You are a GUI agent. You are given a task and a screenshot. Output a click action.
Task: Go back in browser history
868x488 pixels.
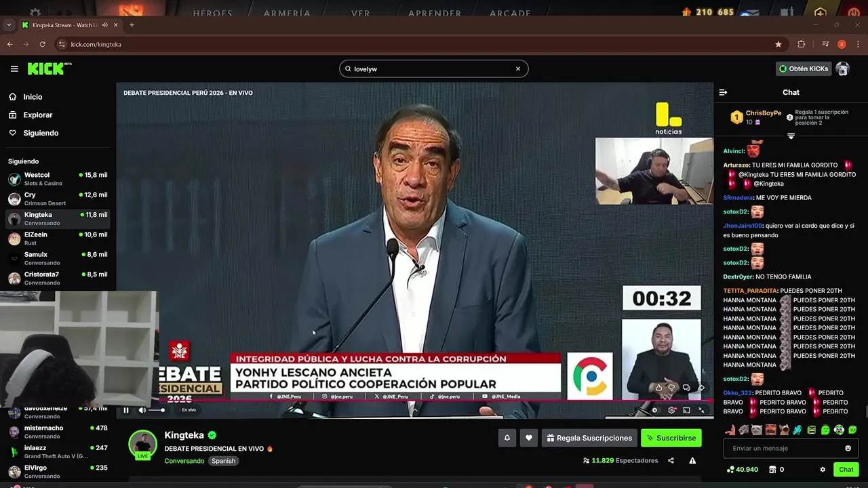9,44
